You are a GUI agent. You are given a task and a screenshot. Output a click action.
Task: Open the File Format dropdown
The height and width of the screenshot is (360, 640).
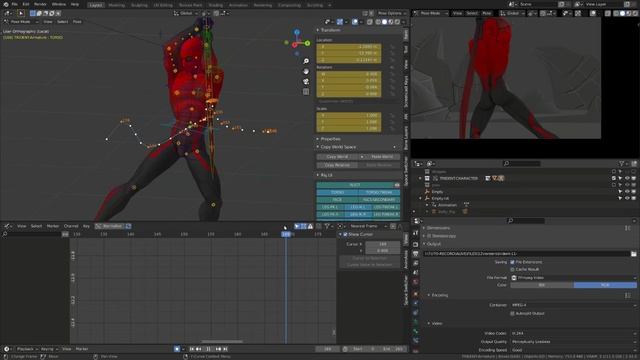click(573, 278)
